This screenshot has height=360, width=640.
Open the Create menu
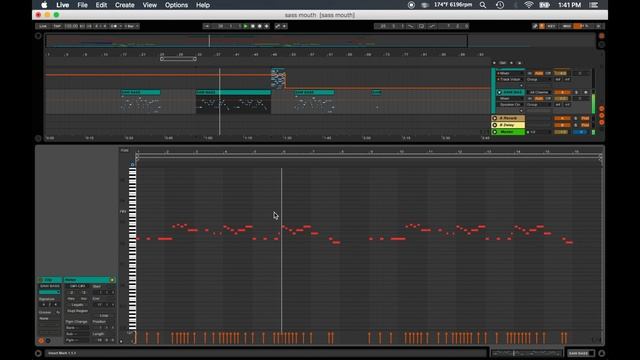124,5
